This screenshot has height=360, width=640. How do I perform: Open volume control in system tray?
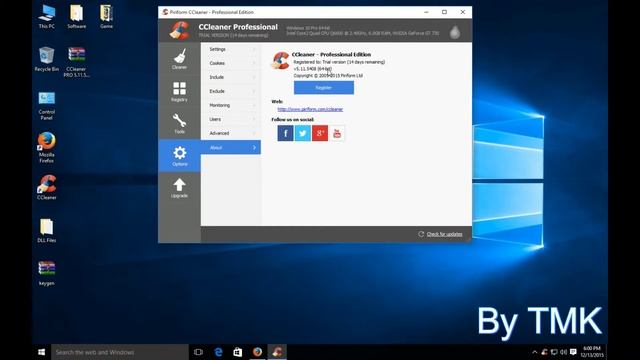point(564,352)
